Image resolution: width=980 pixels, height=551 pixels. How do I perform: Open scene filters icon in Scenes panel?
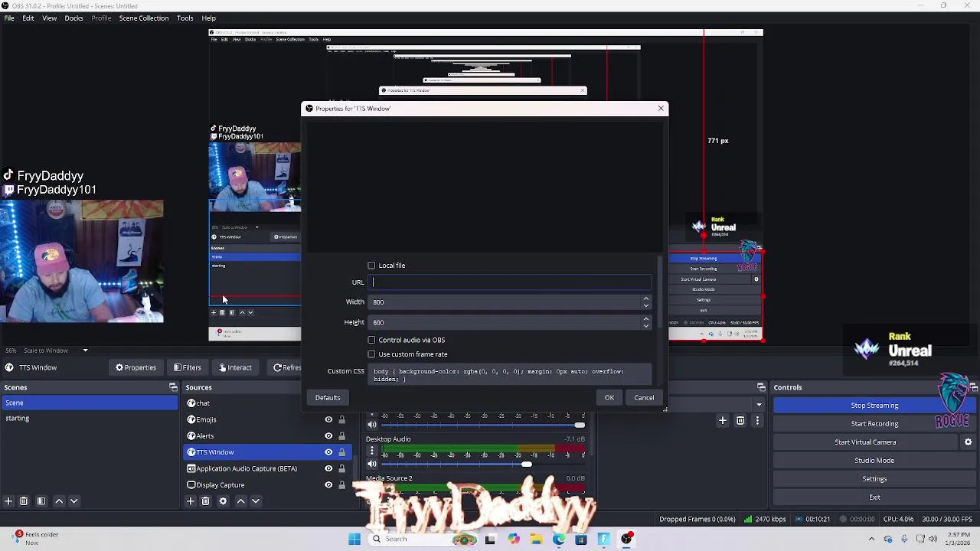tap(41, 501)
